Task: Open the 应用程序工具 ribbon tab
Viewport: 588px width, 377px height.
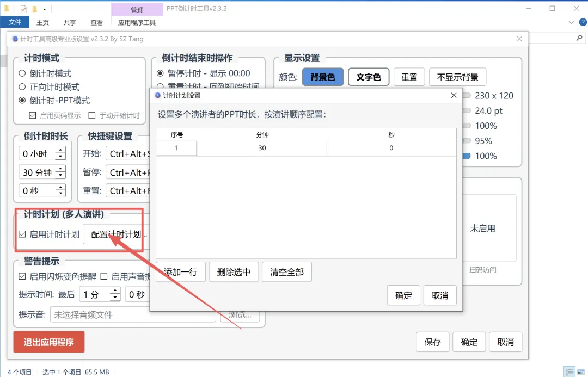Action: [x=137, y=22]
